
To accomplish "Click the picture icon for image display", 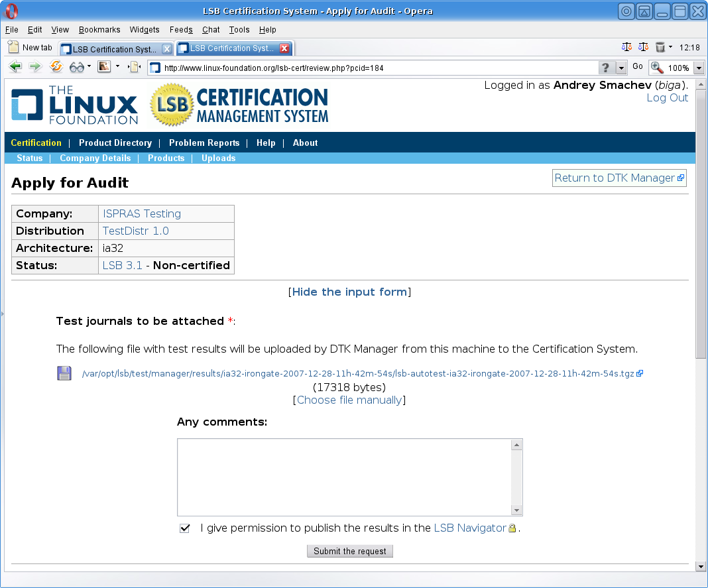I will [x=104, y=67].
